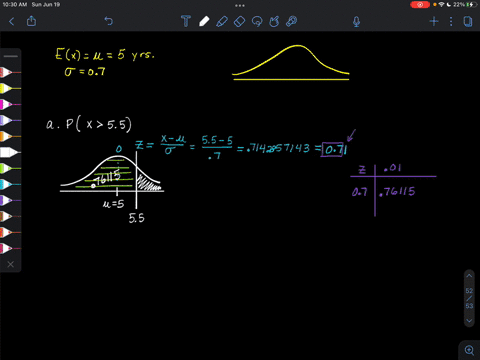Go back to the notes library
Image resolution: width=480 pixels, height=360 pixels.
pyautogui.click(x=12, y=22)
